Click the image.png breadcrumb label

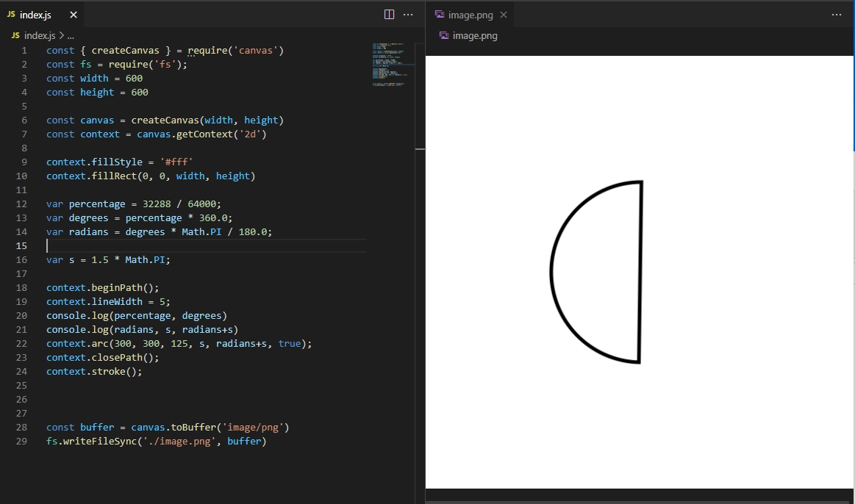pos(475,35)
